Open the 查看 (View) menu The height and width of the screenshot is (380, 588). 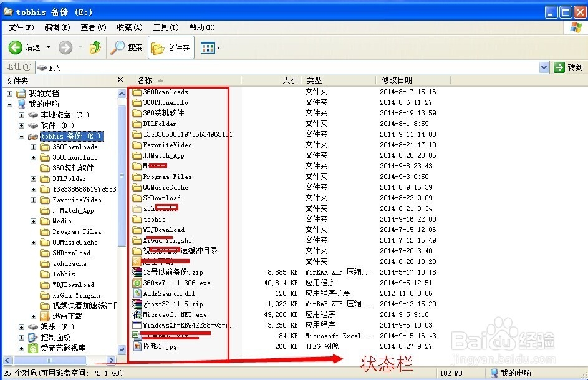click(x=92, y=27)
